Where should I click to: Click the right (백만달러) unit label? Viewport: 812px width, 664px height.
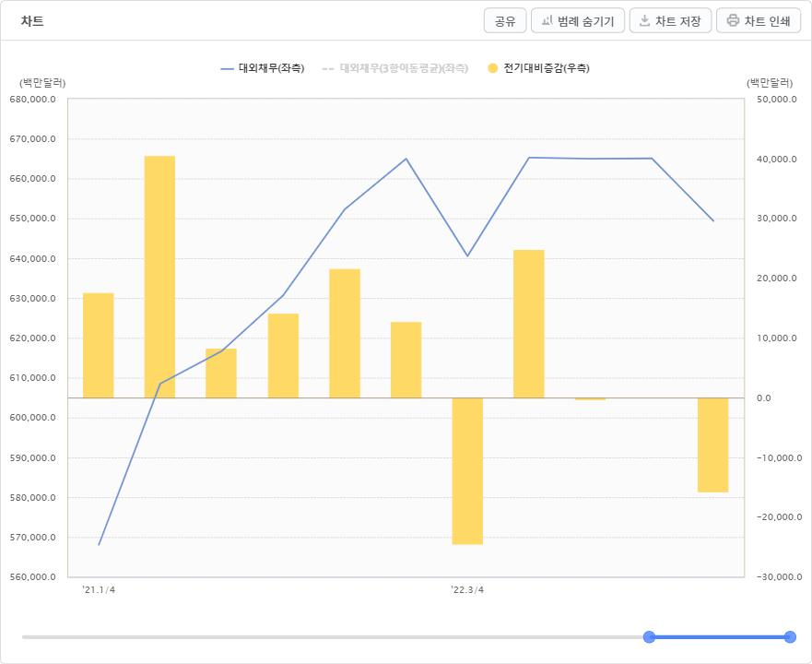[770, 83]
